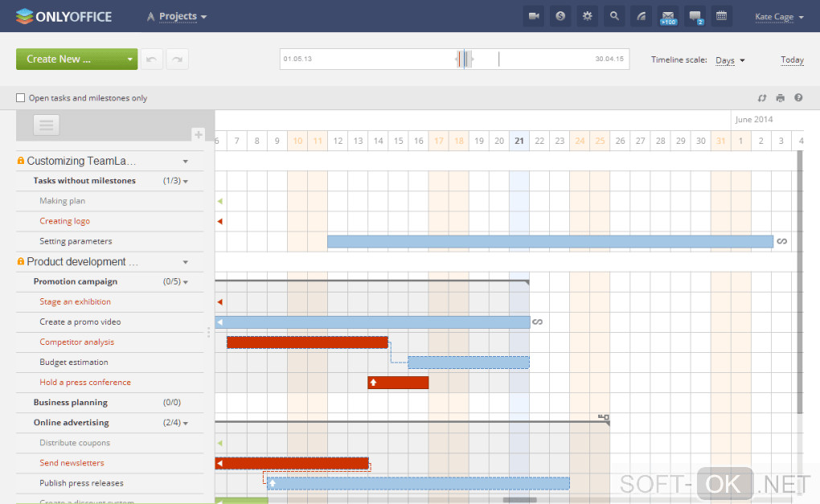Click blue Publish press releases bar
820x504 pixels.
(x=418, y=483)
